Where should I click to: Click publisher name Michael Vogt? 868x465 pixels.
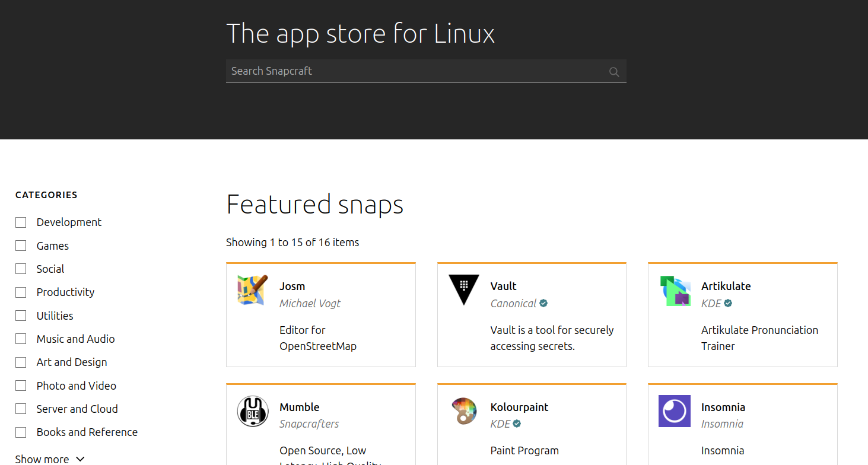tap(310, 303)
